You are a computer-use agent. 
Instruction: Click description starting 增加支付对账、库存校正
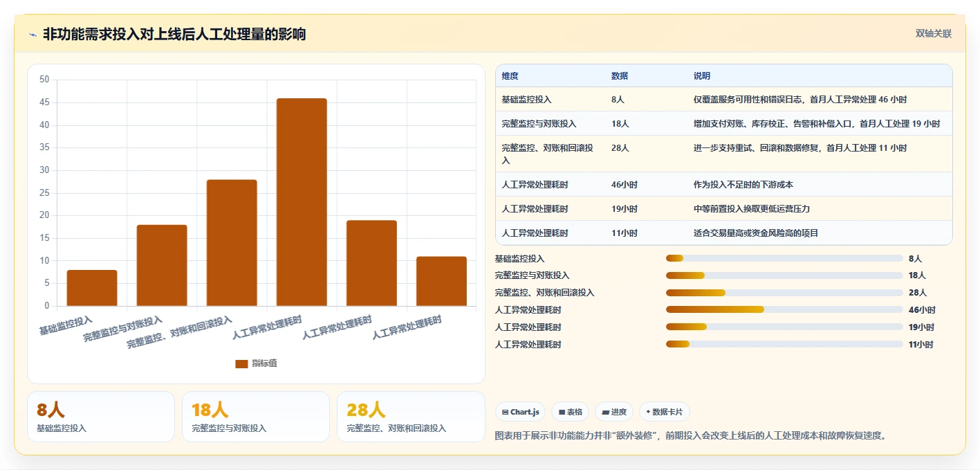(817, 124)
